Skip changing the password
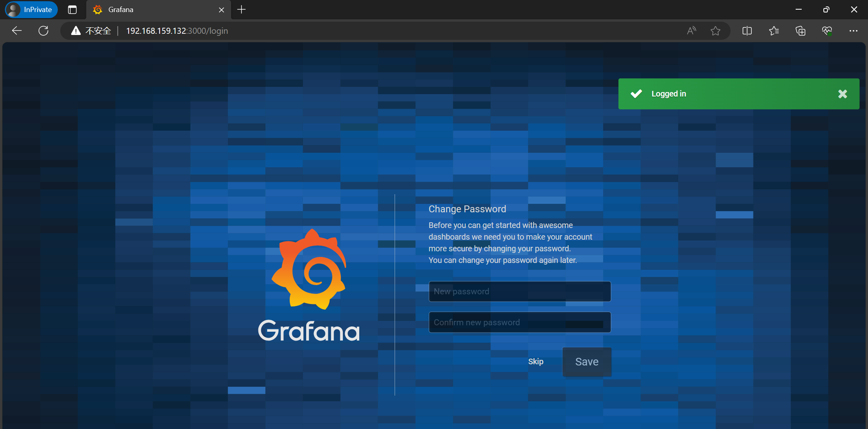The image size is (868, 429). coord(536,361)
